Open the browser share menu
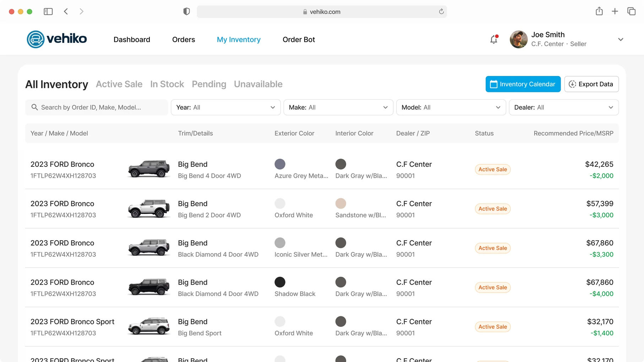 pos(599,11)
